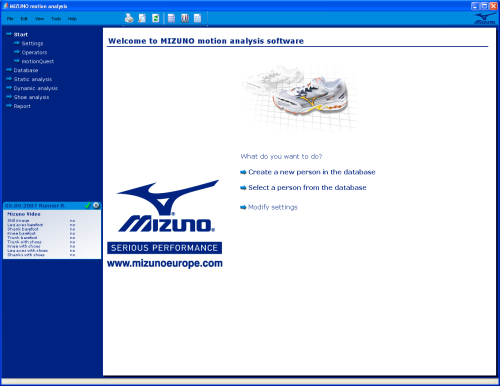Click the lined list document toolbar icon
This screenshot has height=386, width=500.
coord(171,18)
